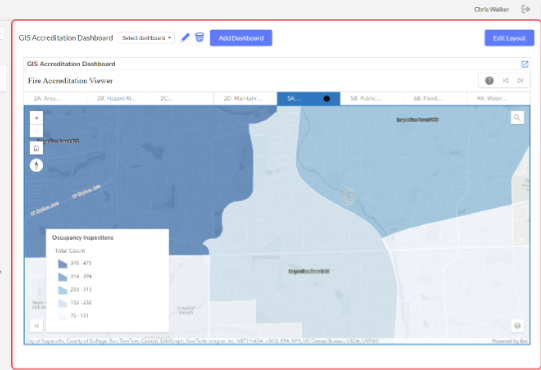541x370 pixels.
Task: Go to previous tab arrow icon
Action: tap(505, 80)
